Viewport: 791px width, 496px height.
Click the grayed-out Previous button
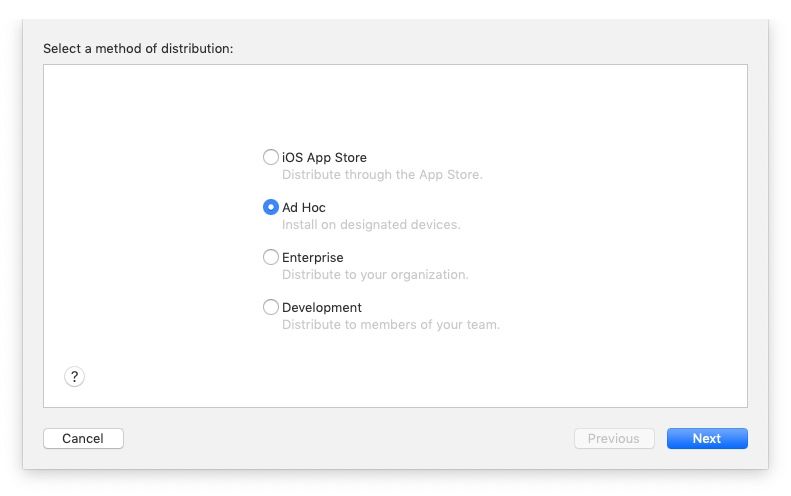click(614, 438)
